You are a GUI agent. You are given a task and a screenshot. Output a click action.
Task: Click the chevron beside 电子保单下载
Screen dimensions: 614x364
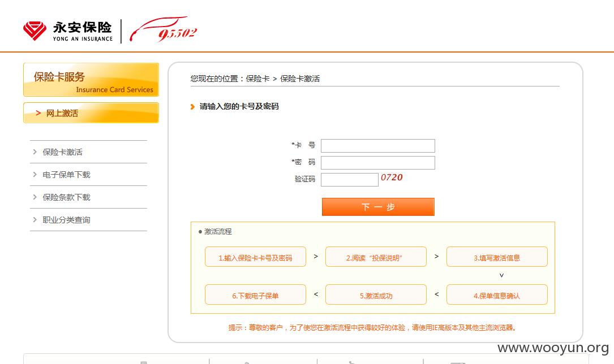35,175
